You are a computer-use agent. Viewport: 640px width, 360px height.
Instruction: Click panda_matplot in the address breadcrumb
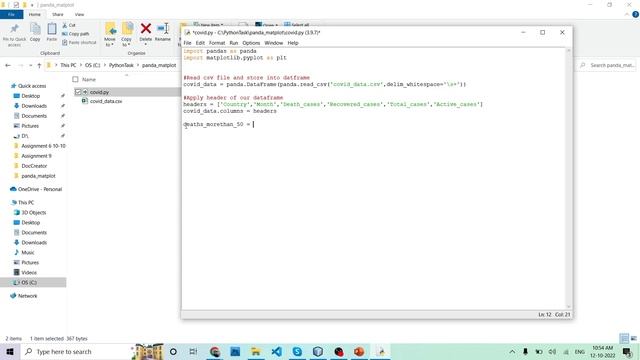pyautogui.click(x=159, y=65)
